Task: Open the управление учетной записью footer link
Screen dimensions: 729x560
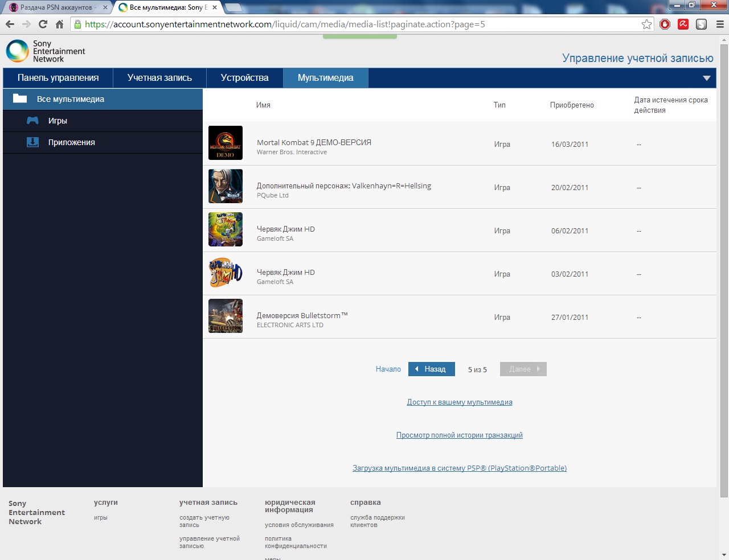Action: [210, 542]
